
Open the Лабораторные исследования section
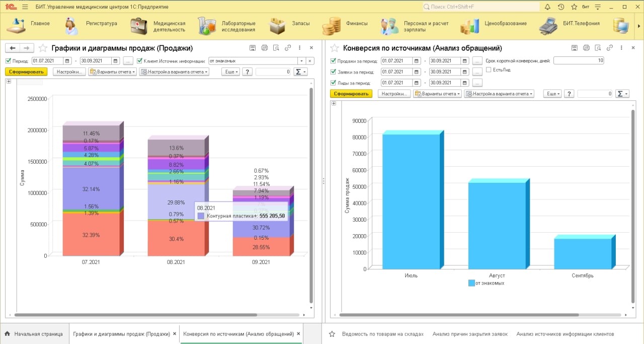(x=227, y=26)
